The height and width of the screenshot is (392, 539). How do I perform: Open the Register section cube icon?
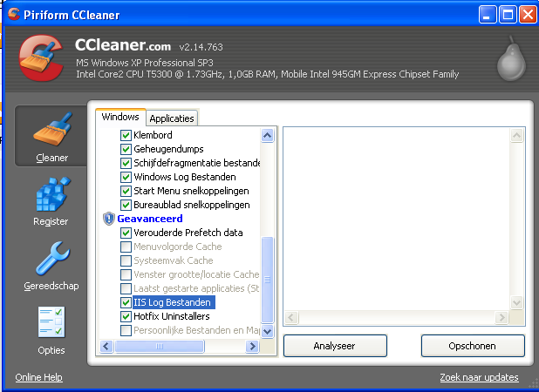coord(52,194)
